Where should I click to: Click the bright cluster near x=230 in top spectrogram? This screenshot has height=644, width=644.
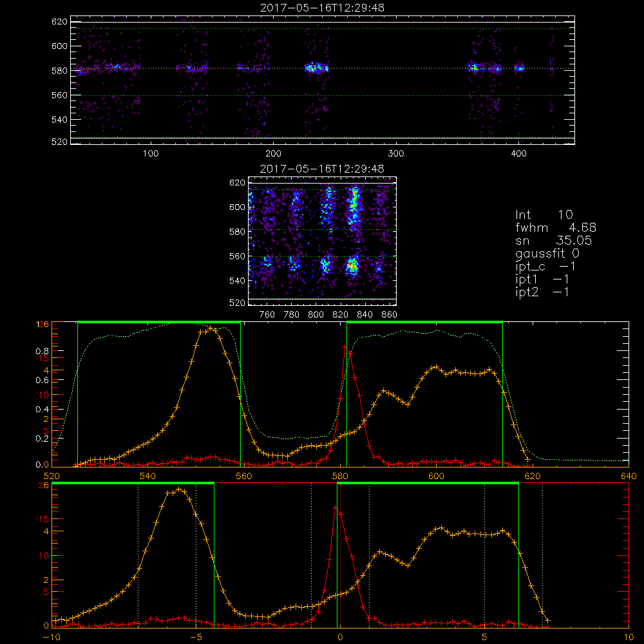coord(316,68)
